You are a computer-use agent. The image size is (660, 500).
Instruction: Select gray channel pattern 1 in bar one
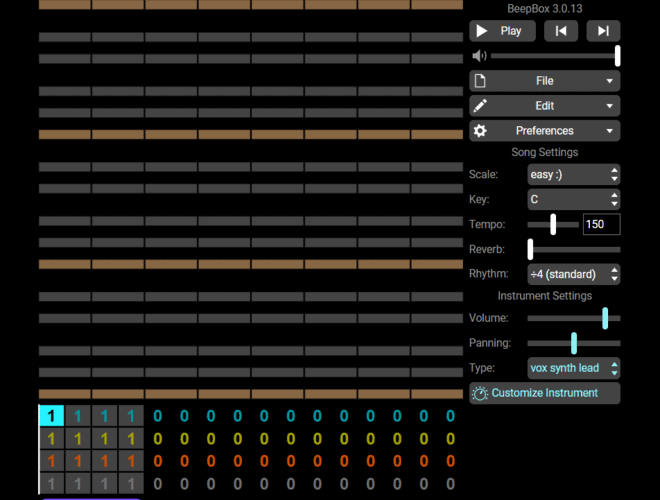(51, 484)
